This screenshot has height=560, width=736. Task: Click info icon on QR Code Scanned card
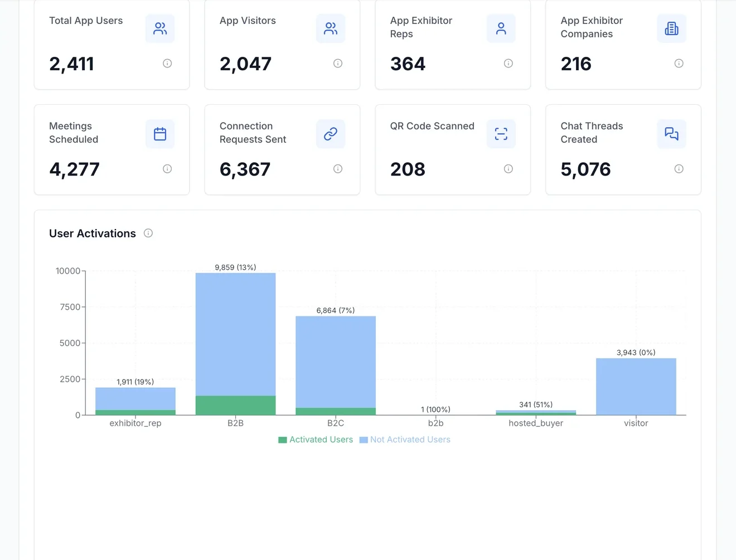click(509, 169)
